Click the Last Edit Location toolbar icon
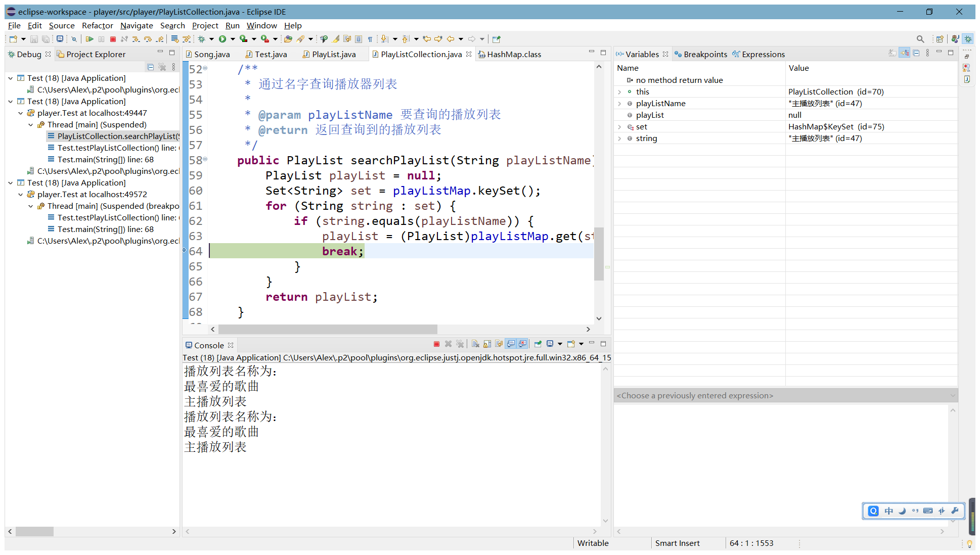Screen dimensions: 980x555 click(x=426, y=39)
